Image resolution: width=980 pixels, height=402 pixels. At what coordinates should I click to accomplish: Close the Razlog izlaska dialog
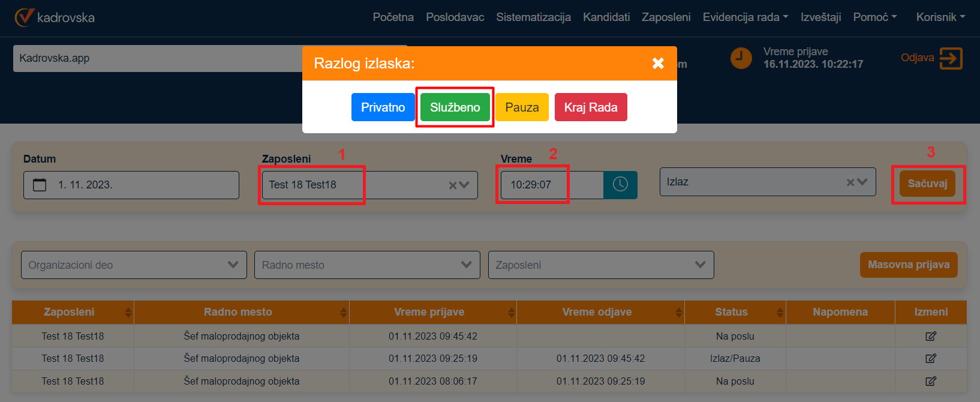click(658, 64)
